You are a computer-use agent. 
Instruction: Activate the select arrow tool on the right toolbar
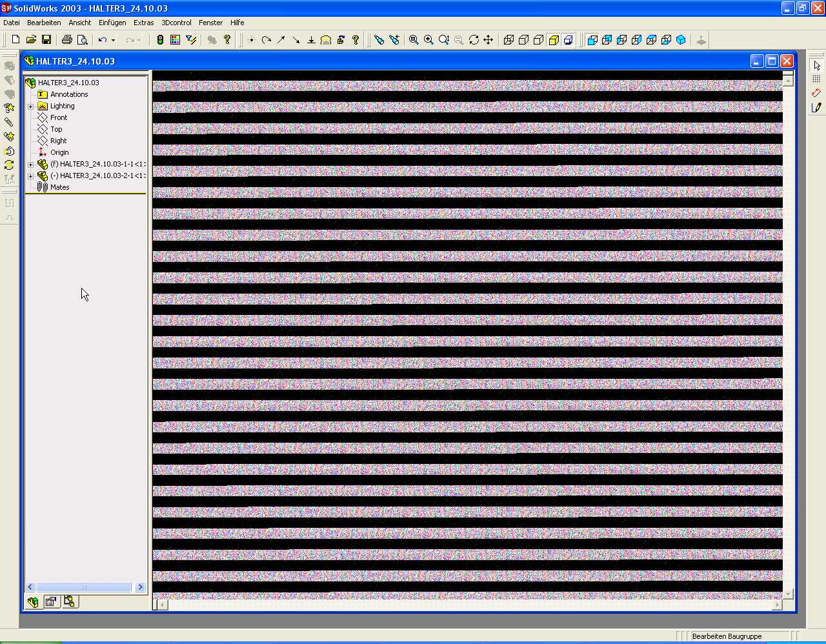[x=816, y=66]
